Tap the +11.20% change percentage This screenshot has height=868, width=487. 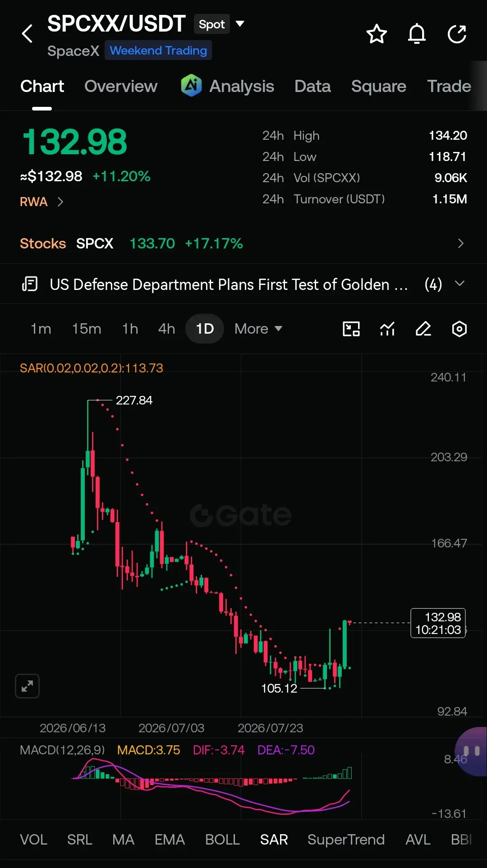coord(121,176)
